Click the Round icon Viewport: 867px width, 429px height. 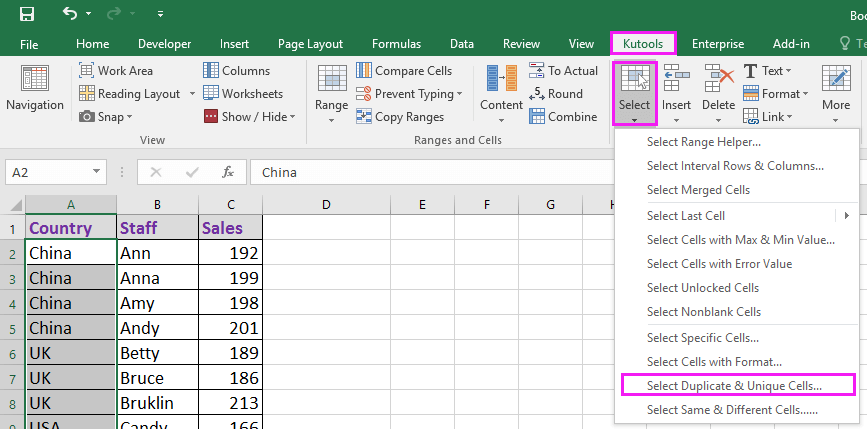pyautogui.click(x=536, y=93)
